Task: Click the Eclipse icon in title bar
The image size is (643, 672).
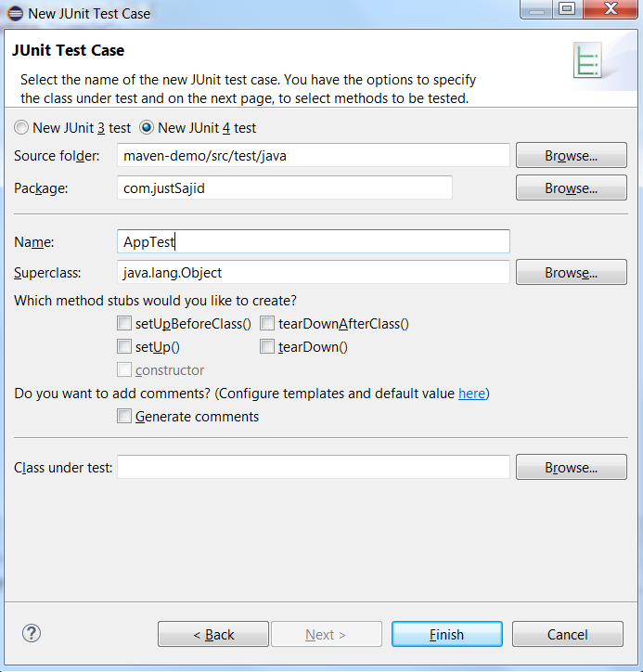Action: [x=15, y=13]
